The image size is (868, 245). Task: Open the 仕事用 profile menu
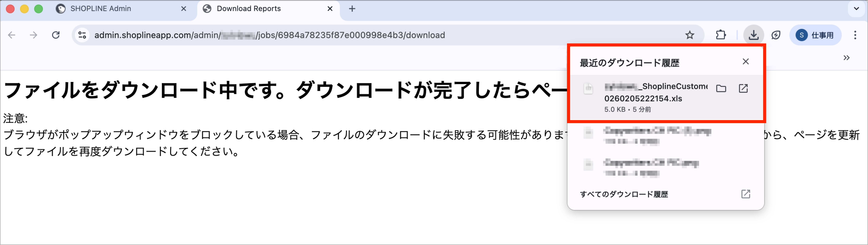pyautogui.click(x=815, y=35)
